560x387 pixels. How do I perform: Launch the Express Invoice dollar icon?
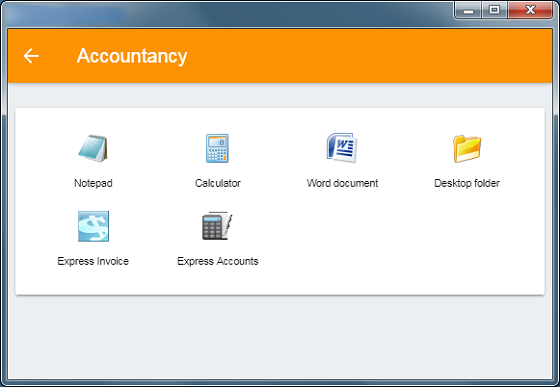93,226
